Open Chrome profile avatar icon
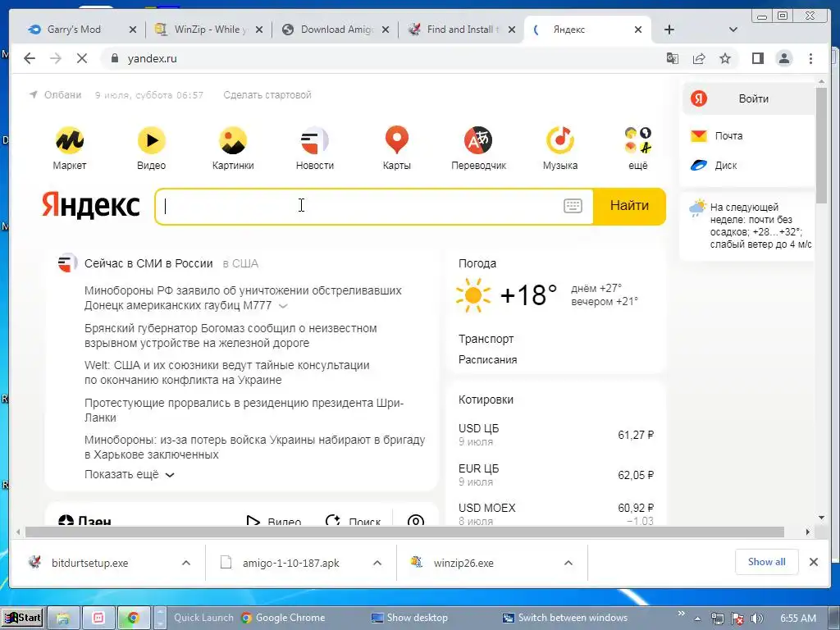 (784, 58)
